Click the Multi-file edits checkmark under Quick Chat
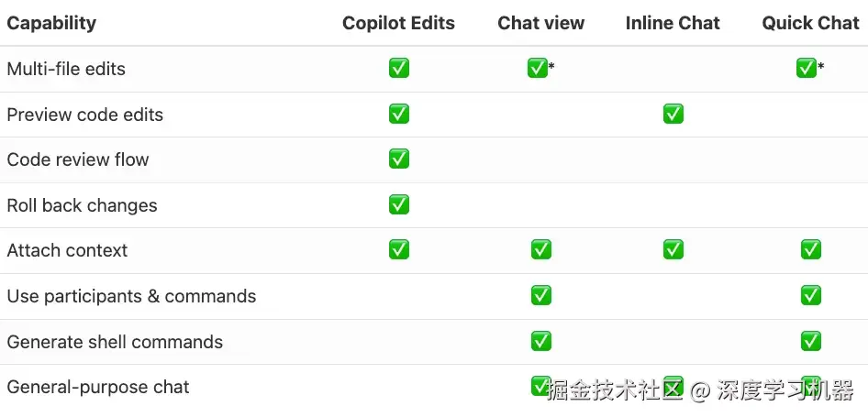This screenshot has width=868, height=417. 806,68
